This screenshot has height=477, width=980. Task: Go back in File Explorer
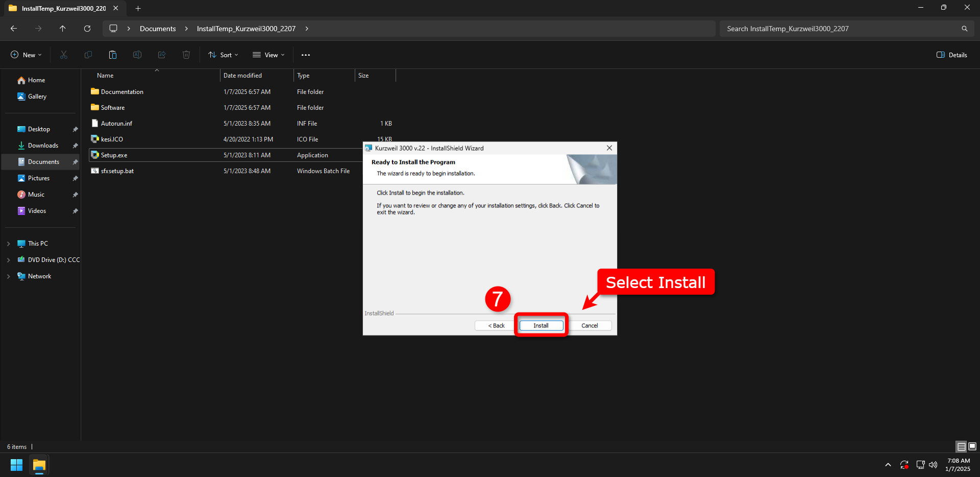[x=14, y=29]
